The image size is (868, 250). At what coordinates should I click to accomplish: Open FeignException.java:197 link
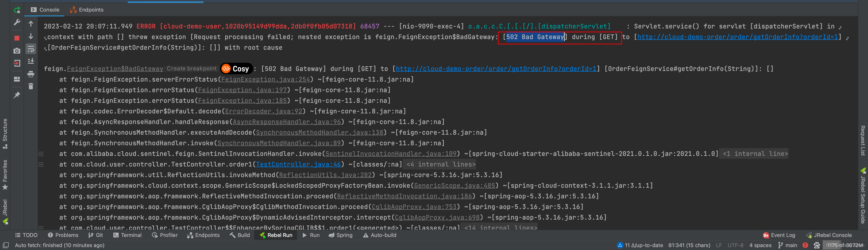pyautogui.click(x=242, y=90)
